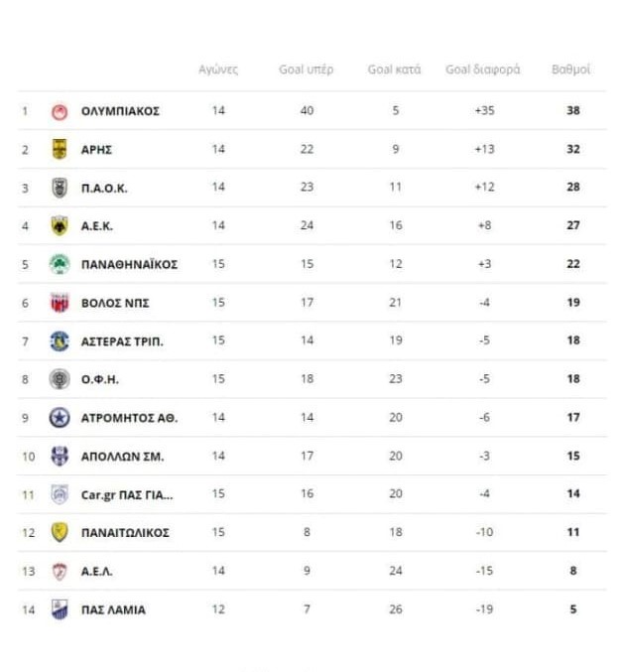
Task: Open the Ο.Φ.Η. team name link
Action: (x=100, y=379)
